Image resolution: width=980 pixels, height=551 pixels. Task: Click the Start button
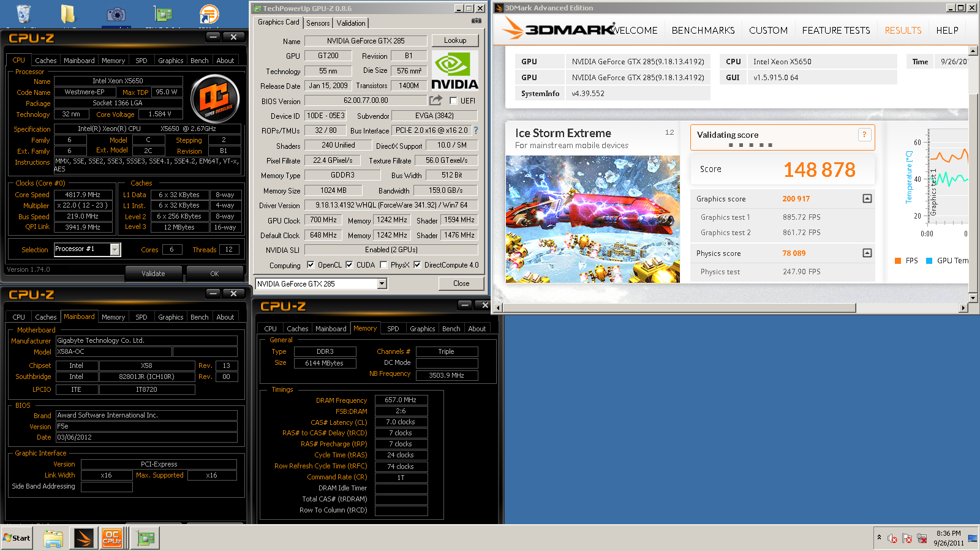click(x=17, y=538)
